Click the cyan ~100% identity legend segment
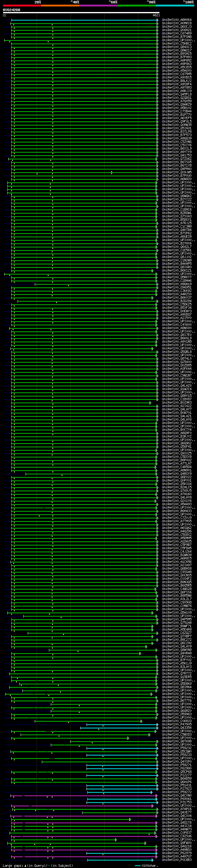 175,6
